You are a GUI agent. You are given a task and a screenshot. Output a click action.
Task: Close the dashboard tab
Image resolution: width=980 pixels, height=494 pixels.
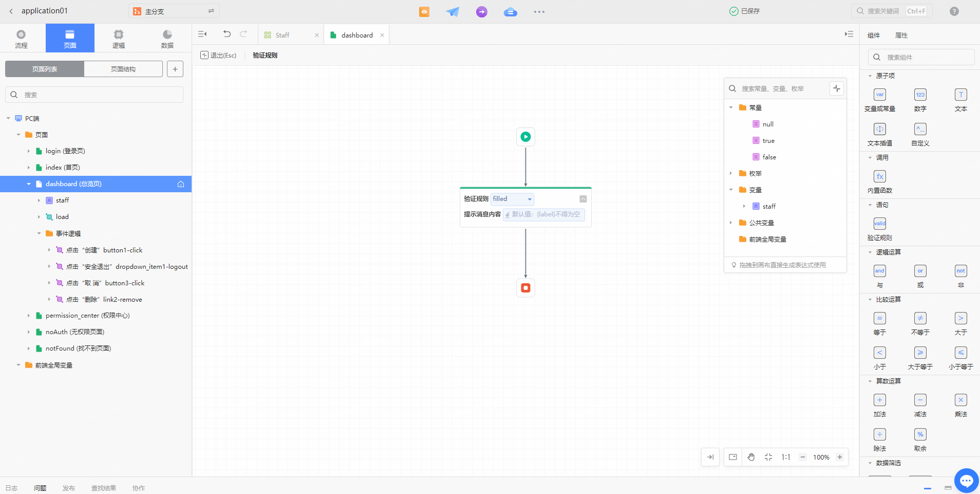[382, 35]
